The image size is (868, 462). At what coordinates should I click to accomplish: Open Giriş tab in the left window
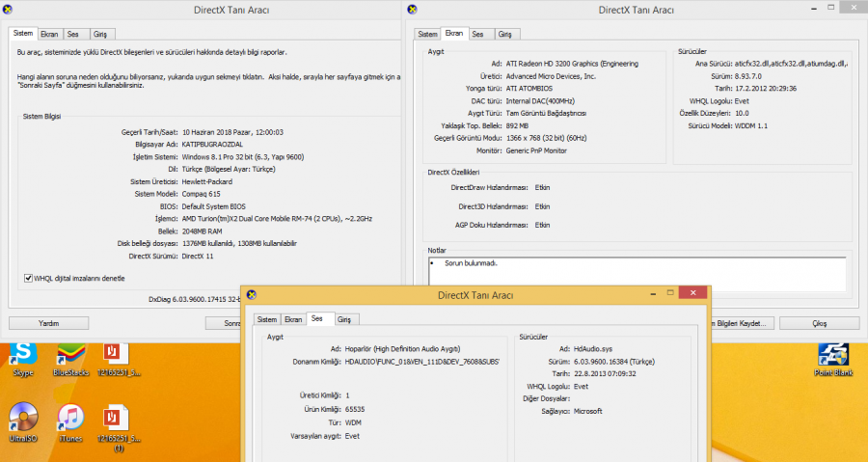pos(99,34)
